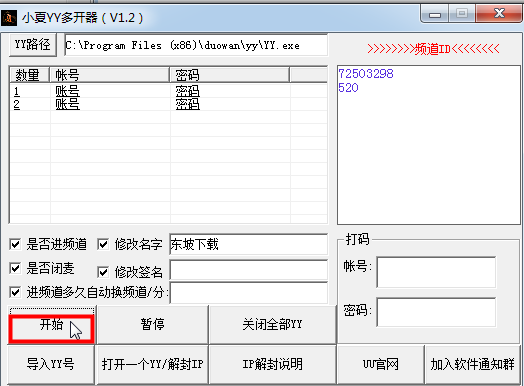Open the IP解封说明 button

pyautogui.click(x=272, y=364)
